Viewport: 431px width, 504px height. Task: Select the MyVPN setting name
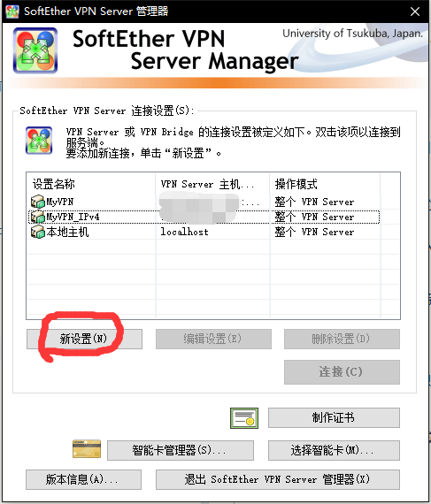click(60, 202)
